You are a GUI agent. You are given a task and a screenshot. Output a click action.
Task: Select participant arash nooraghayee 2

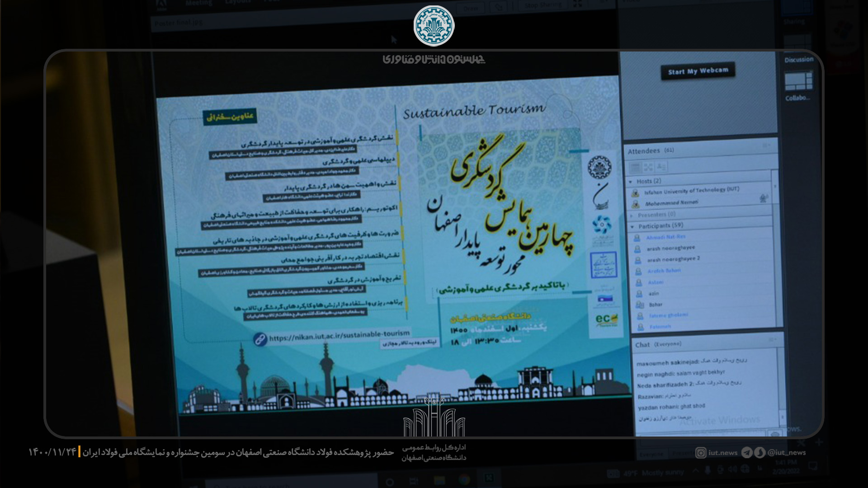pos(673,259)
